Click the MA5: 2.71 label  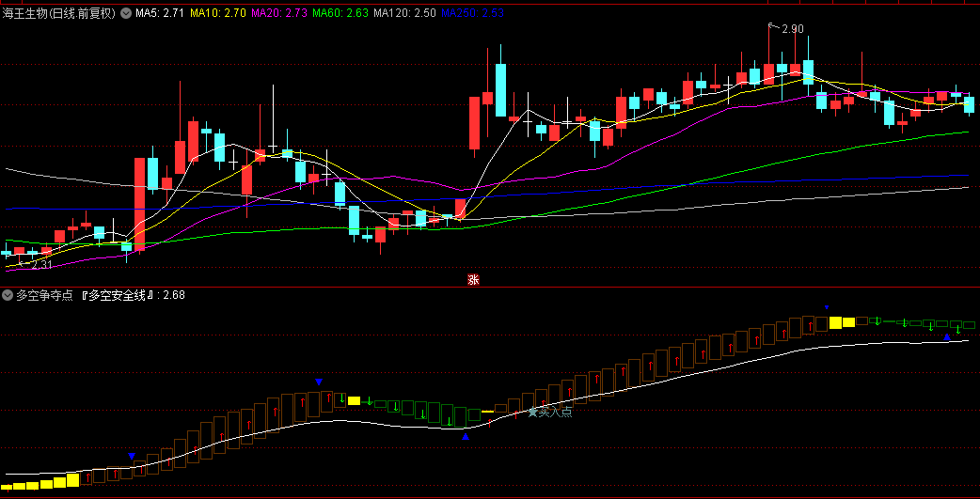tap(159, 13)
